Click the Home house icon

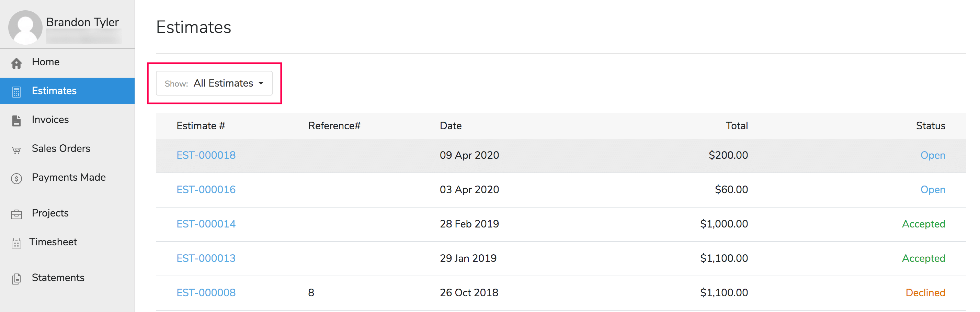pos(16,63)
